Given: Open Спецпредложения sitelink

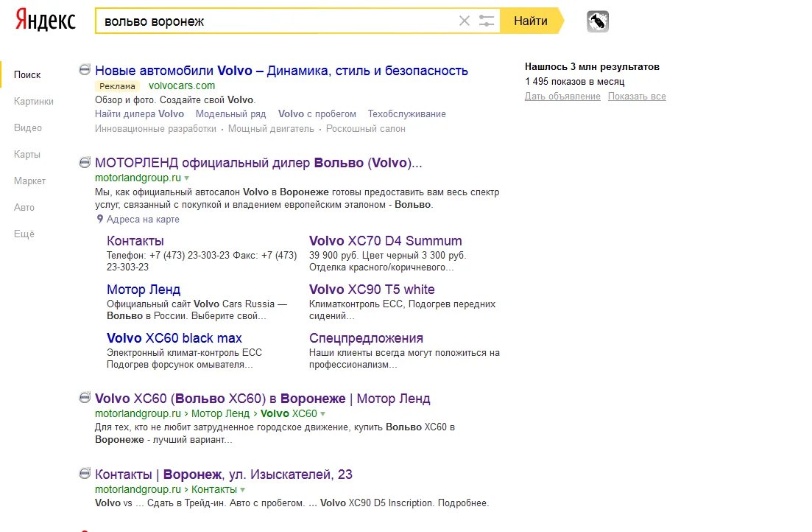Looking at the screenshot, I should (366, 338).
